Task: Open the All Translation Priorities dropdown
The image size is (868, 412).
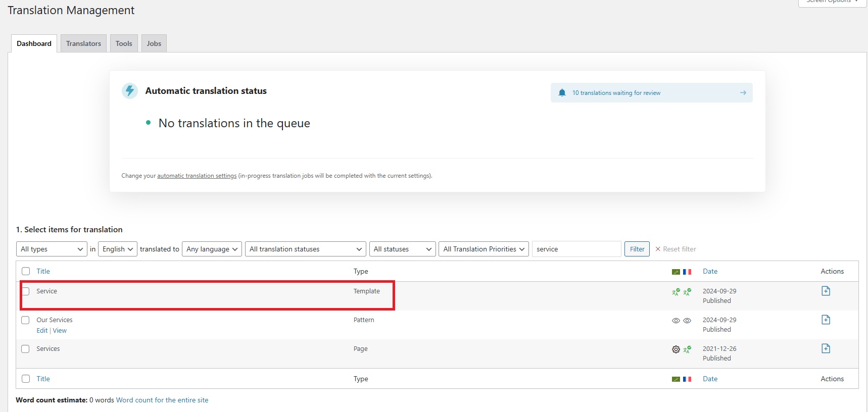Action: click(x=484, y=249)
